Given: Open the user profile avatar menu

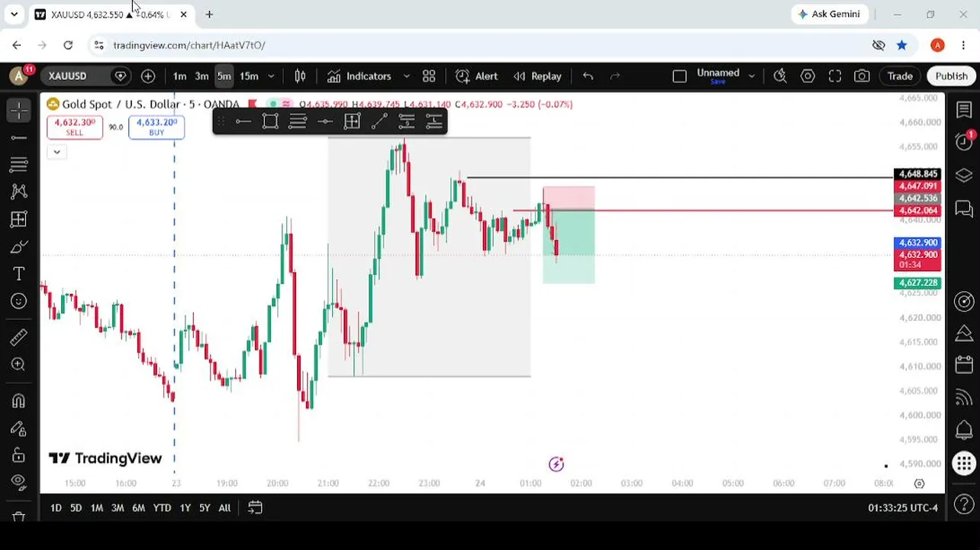Looking at the screenshot, I should tap(19, 76).
